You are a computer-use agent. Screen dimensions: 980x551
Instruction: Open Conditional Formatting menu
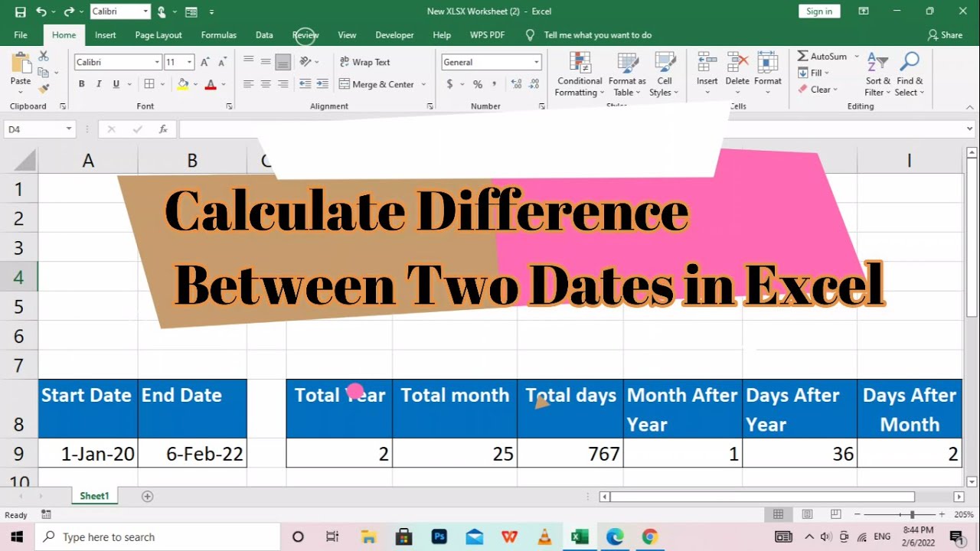[580, 74]
